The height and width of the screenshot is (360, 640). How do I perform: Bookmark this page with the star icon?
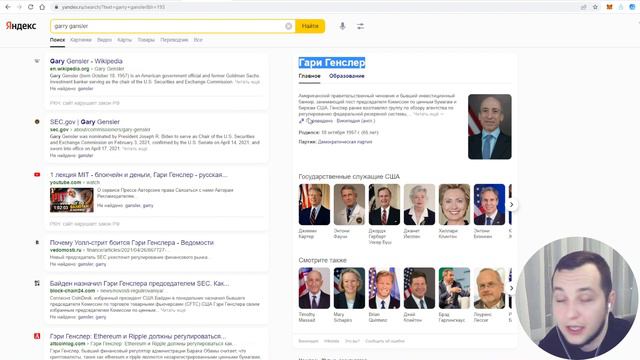pyautogui.click(x=595, y=7)
